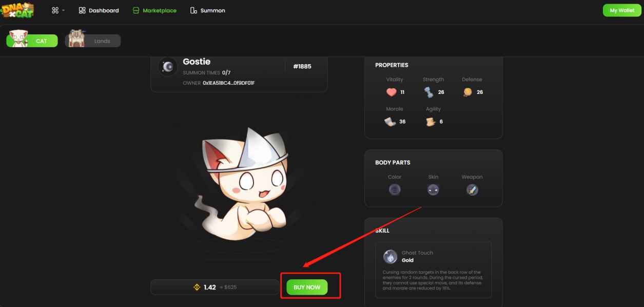Click the #1885 cat ID
The height and width of the screenshot is (307, 644).
302,66
